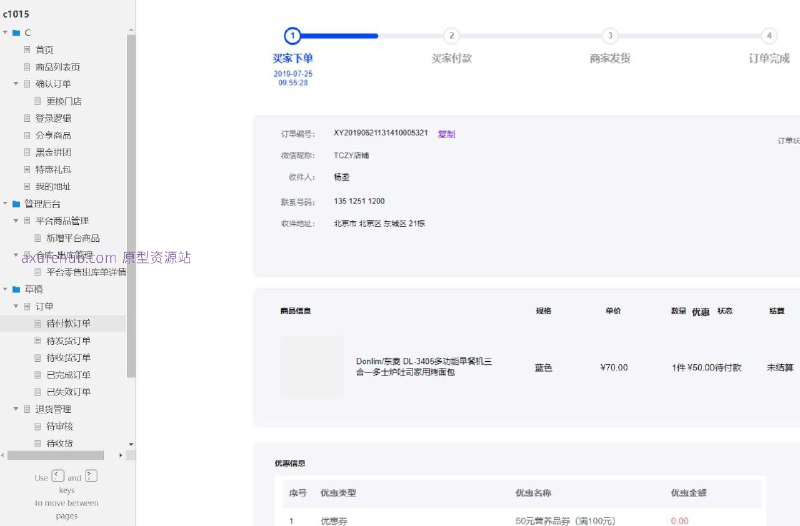This screenshot has height=526, width=800.
Task: Click step 2 circle 买家付款
Action: coord(452,36)
